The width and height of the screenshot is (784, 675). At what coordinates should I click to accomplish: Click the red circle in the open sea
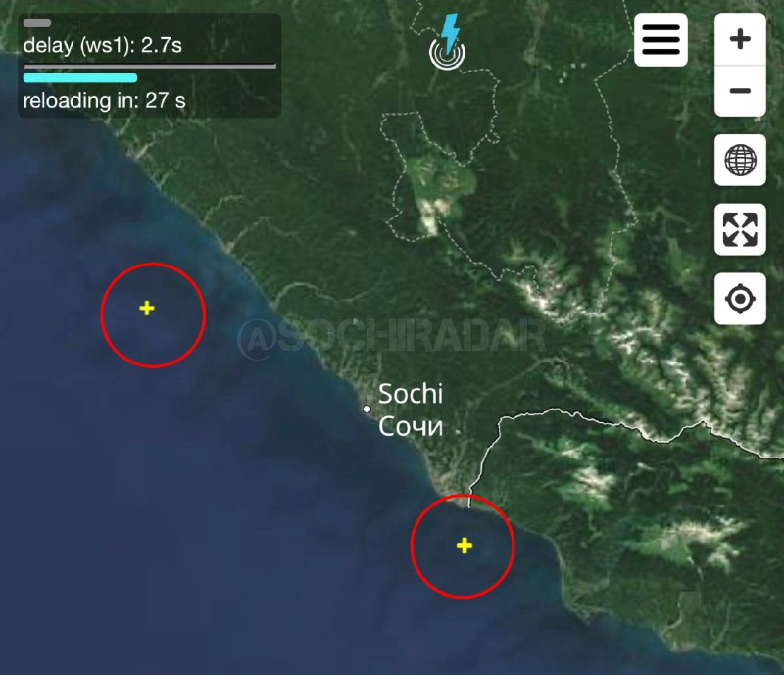click(153, 315)
